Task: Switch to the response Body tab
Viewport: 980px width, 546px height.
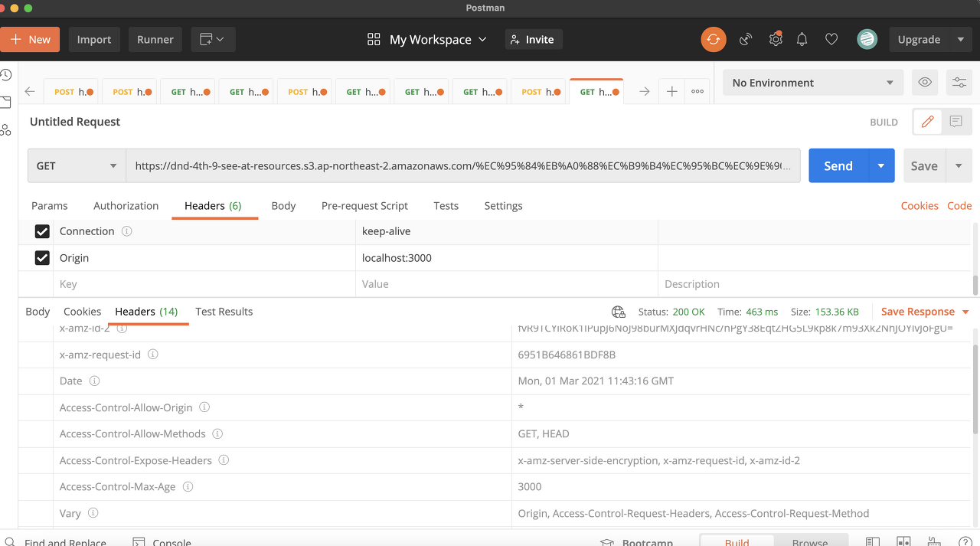Action: (38, 312)
